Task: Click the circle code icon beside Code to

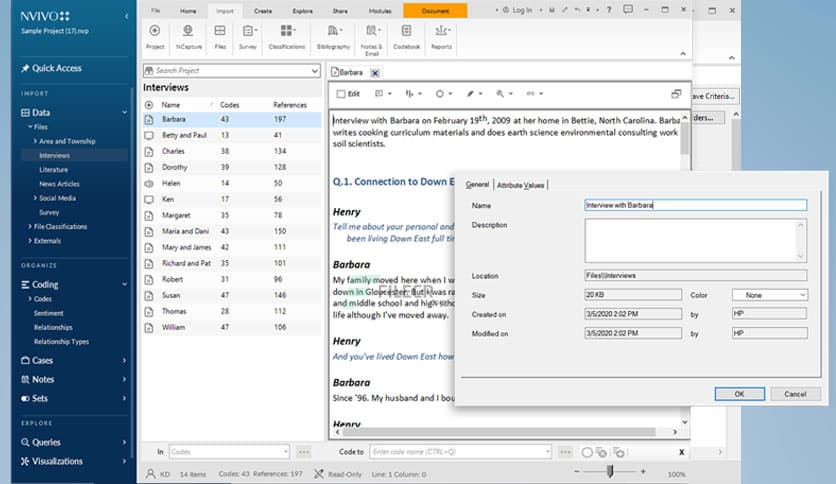Action: [x=587, y=452]
